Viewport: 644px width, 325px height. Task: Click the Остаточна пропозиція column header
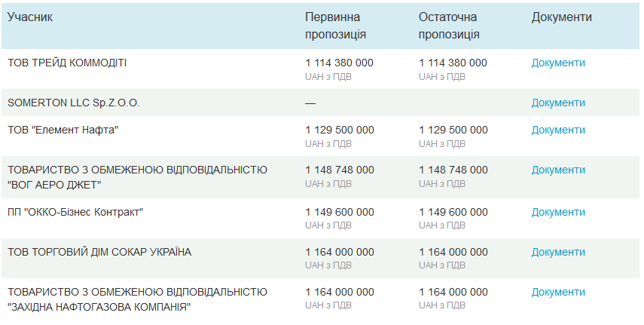tap(449, 26)
